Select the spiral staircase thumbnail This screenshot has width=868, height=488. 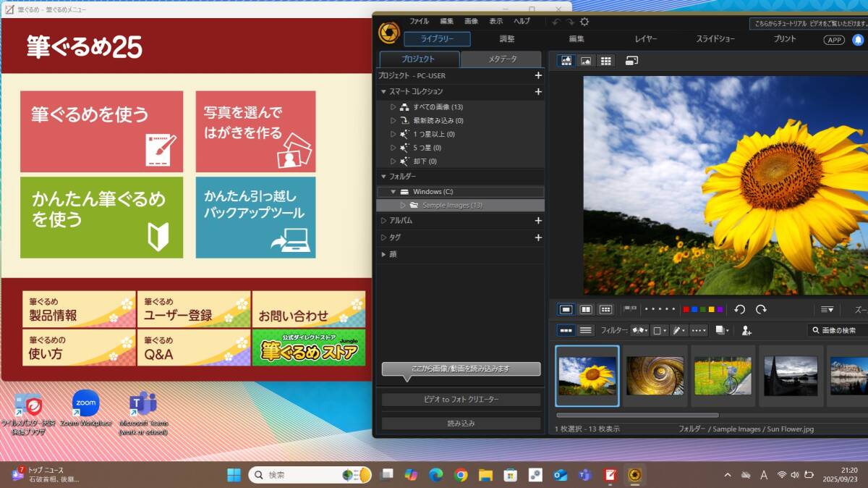(x=655, y=376)
